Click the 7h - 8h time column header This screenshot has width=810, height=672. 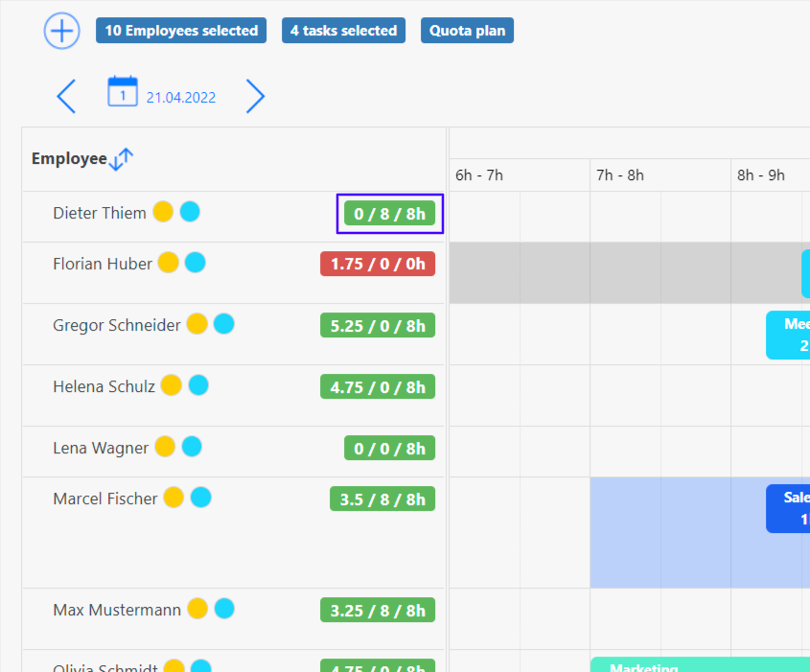[x=620, y=175]
